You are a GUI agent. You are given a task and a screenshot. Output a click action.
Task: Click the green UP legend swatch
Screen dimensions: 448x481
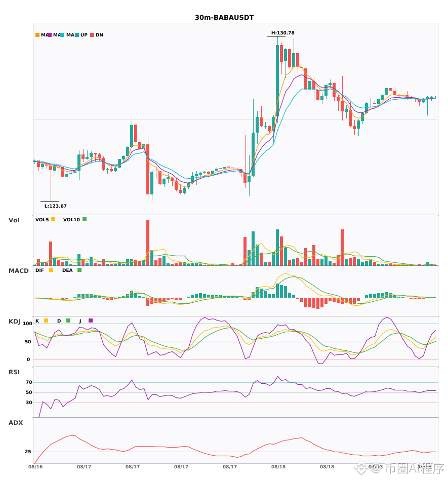[77, 35]
